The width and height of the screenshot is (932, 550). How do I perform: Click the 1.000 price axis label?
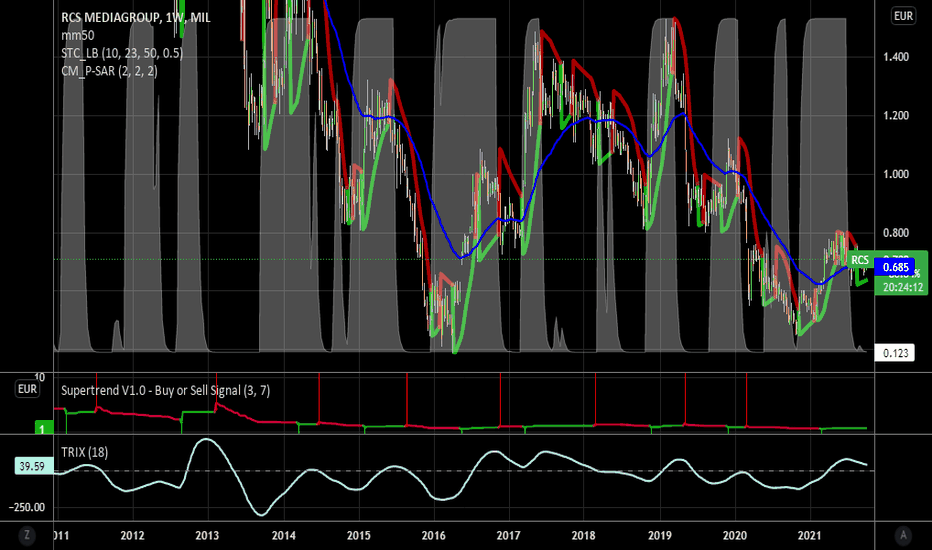coord(896,174)
